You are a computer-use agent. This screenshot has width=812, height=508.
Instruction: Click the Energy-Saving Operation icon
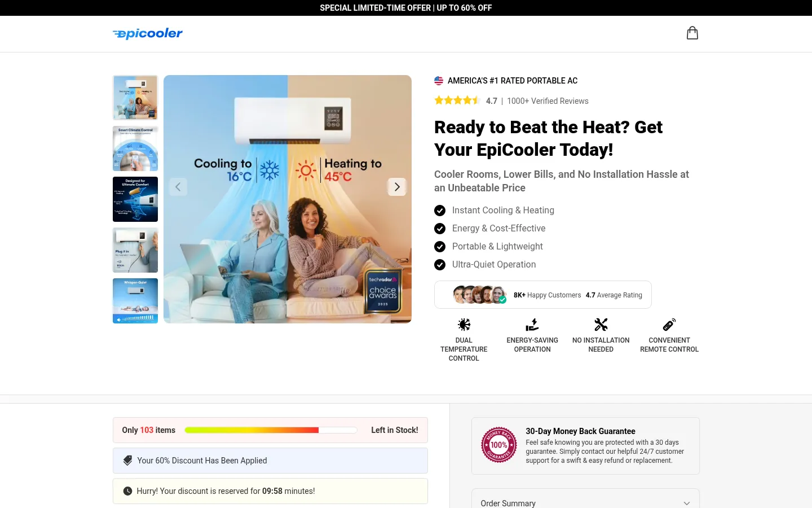pos(532,325)
